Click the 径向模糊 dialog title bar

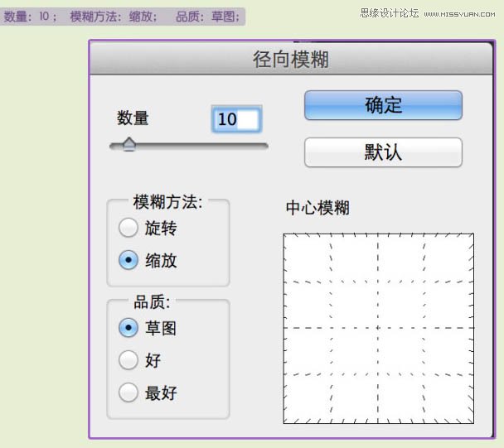click(x=291, y=59)
